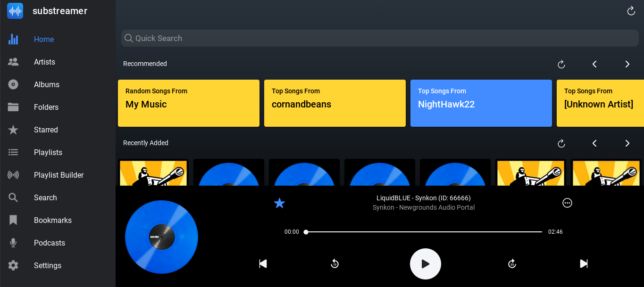Screen dimensions: 644x287
Task: Go to the previous track
Action: (x=263, y=264)
